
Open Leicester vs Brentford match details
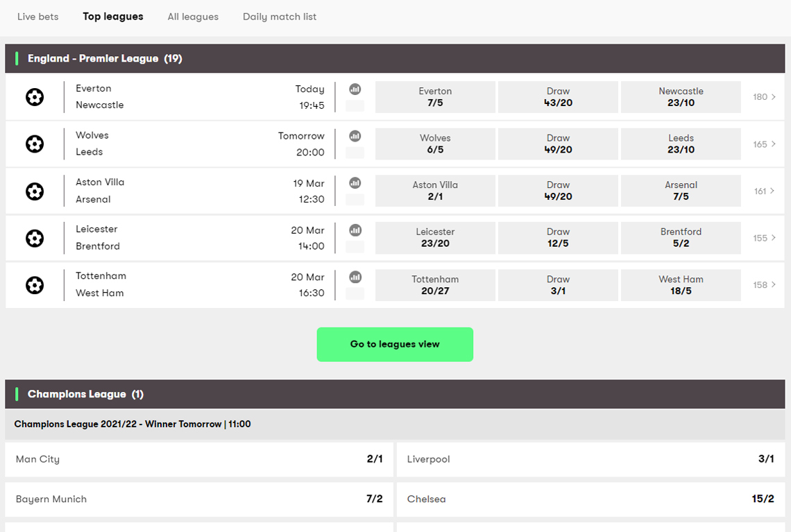tap(98, 237)
